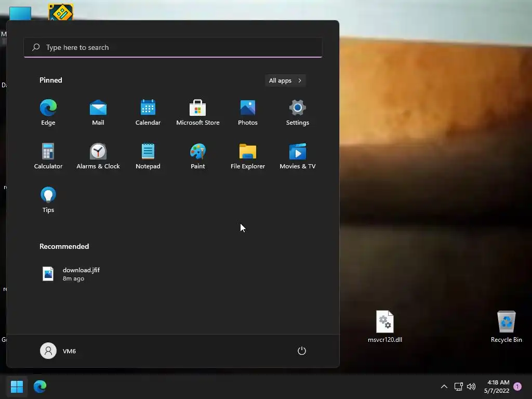Screen dimensions: 532x399
Task: Launch Movies & TV
Action: coord(298,156)
